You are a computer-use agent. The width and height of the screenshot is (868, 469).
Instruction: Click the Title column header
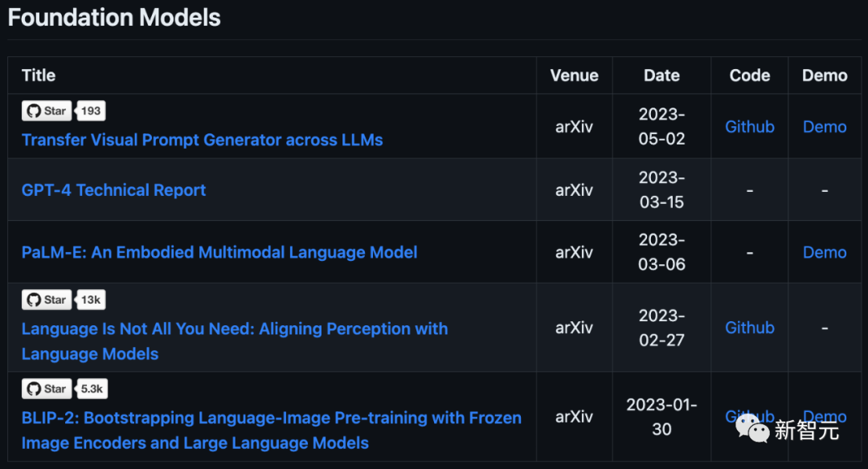click(x=39, y=75)
